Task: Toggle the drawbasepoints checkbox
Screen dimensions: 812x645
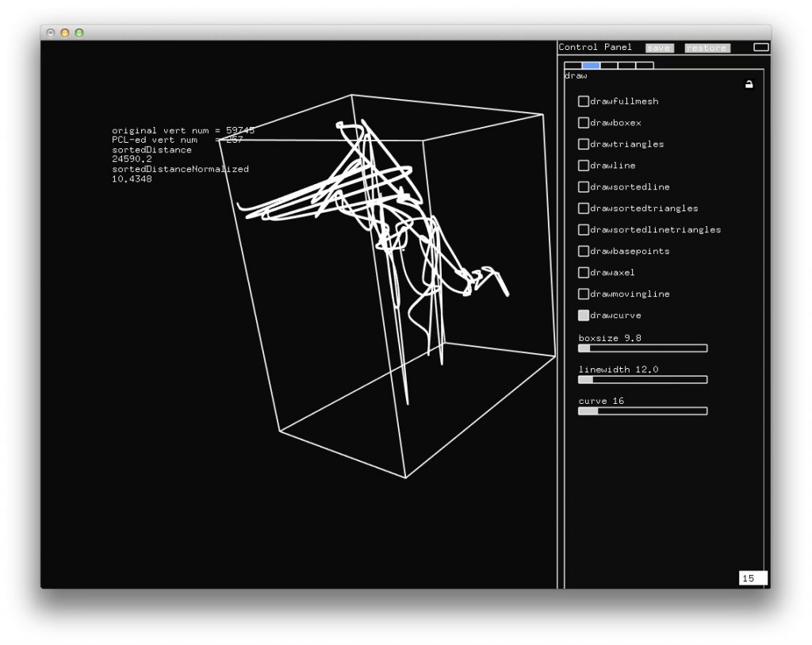Action: coord(584,251)
